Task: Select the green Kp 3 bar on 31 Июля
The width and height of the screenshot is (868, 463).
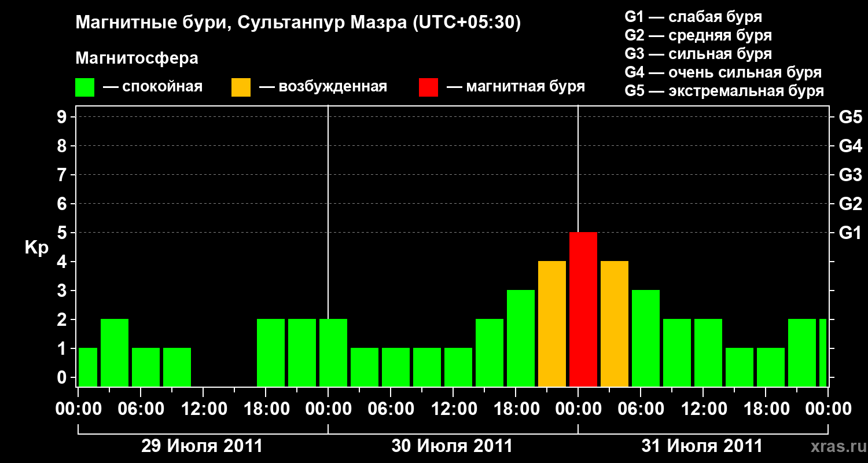Action: tap(646, 339)
